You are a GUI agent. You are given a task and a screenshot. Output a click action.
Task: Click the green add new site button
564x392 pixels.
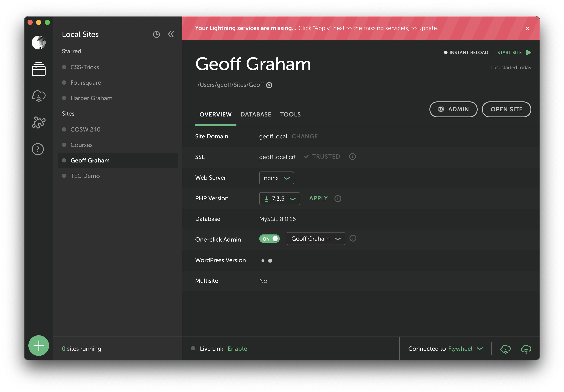[x=38, y=346]
